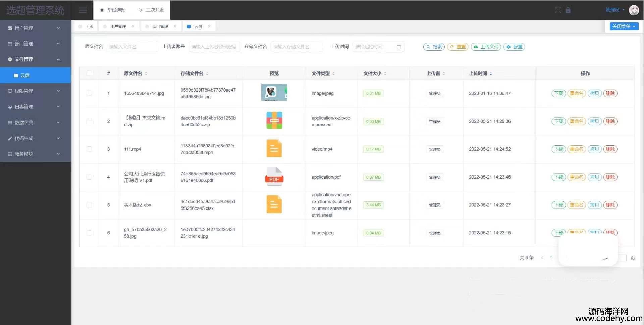Screen dimensions: 644x325
Task: Expand the 教务模块 sidebar menu
Action: pos(35,154)
